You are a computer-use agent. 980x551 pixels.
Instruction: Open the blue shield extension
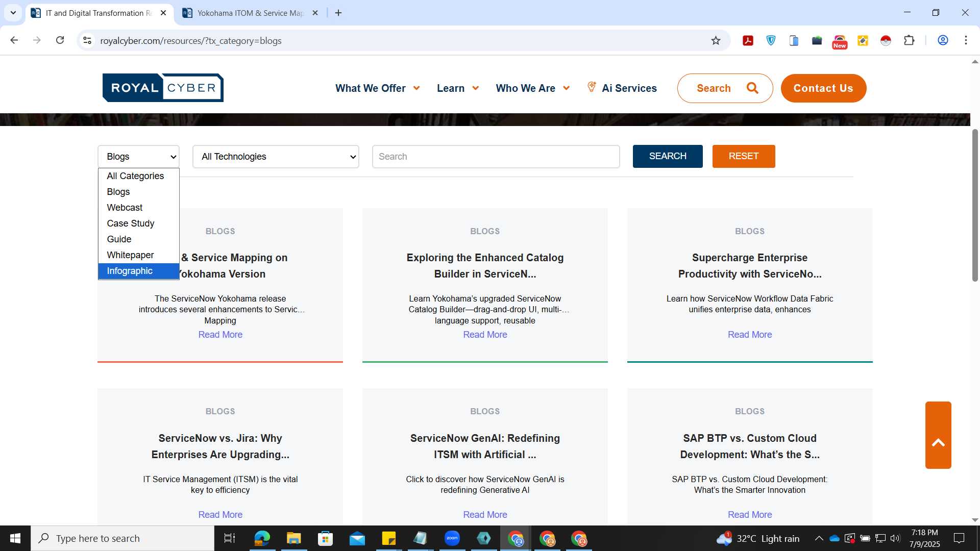pos(771,40)
